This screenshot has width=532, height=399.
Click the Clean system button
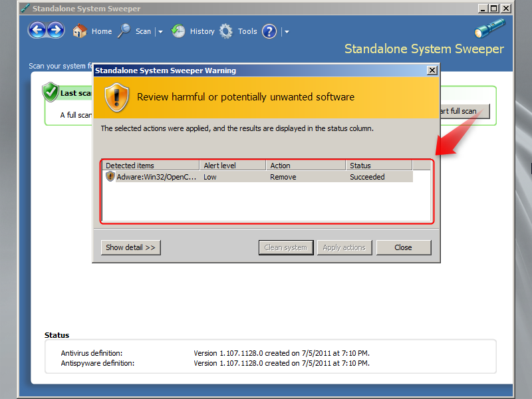(x=286, y=247)
